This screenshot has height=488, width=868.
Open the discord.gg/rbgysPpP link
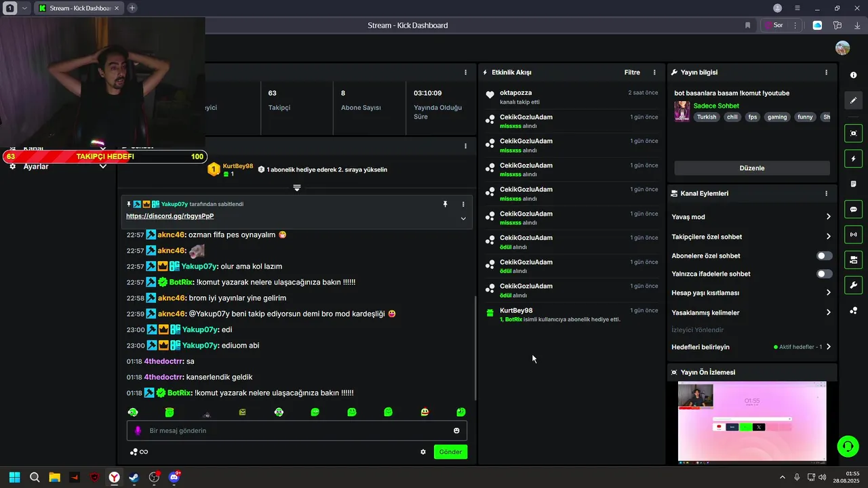[170, 216]
